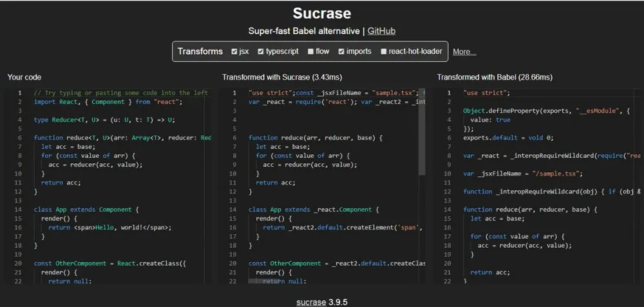Enable the react-hot-loader checkbox

pyautogui.click(x=384, y=52)
